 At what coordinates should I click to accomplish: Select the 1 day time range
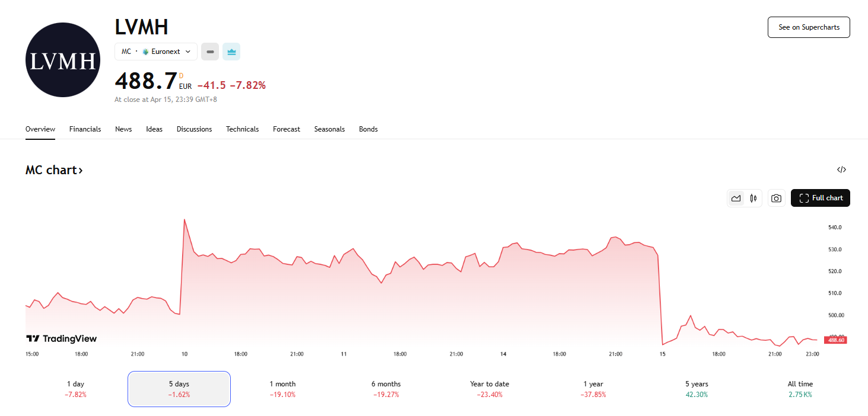[x=76, y=389]
